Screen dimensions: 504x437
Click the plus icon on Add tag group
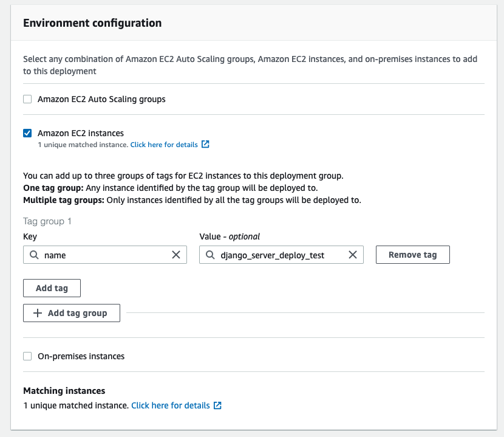coord(38,313)
